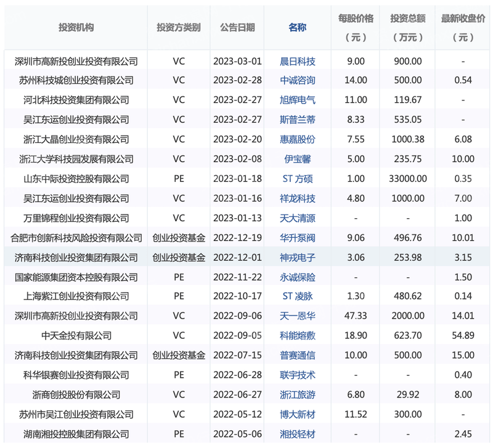Open the 永诚保险 company link

tap(298, 277)
